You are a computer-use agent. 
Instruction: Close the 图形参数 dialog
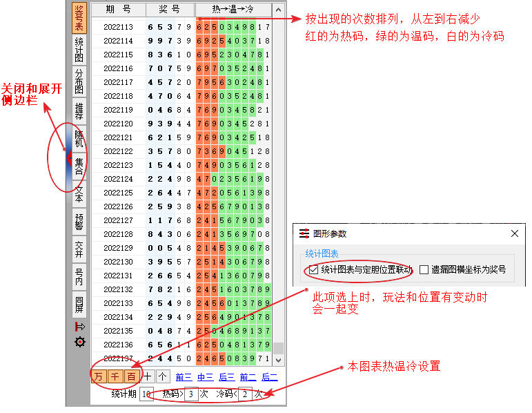click(x=514, y=234)
